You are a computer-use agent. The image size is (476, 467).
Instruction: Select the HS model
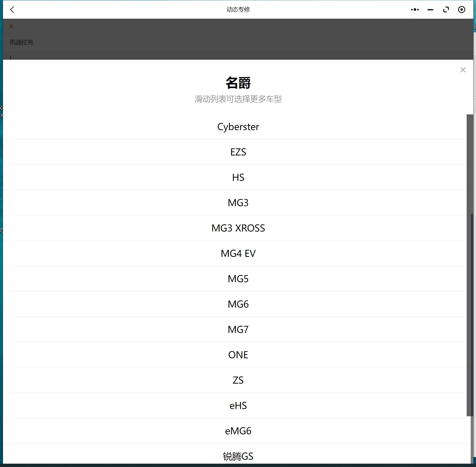pos(238,177)
